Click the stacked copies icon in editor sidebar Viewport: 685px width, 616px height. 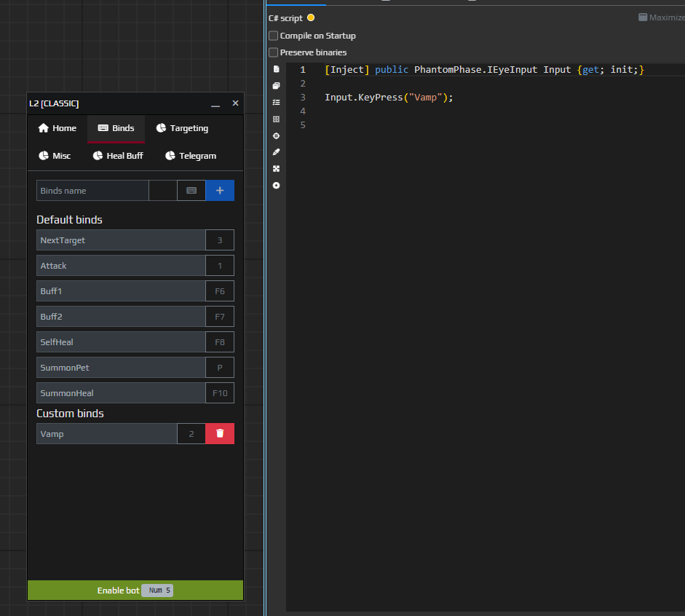point(276,86)
